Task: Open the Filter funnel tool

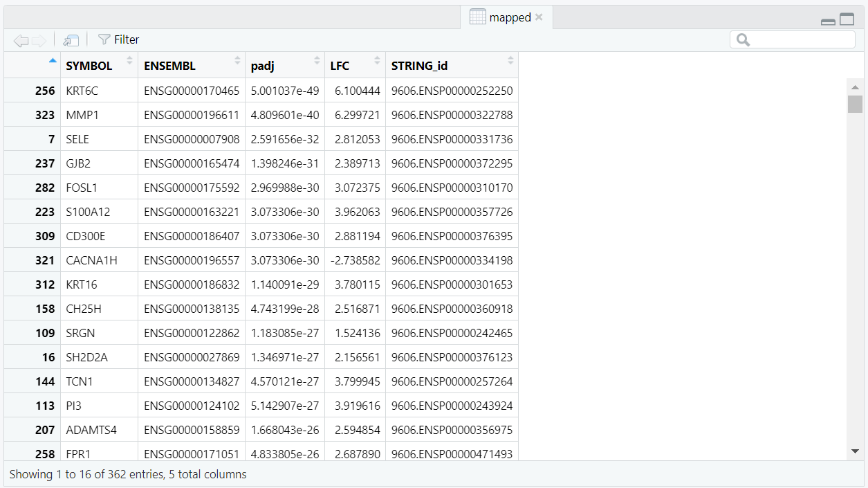Action: point(118,40)
